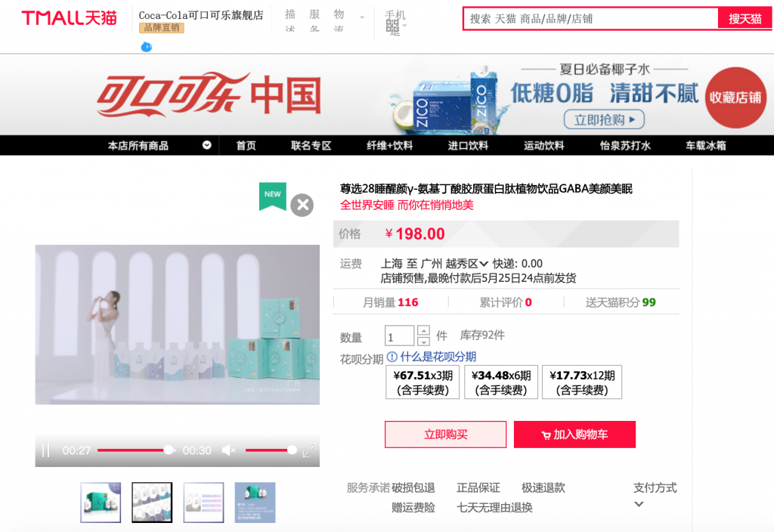Screen dimensions: 774x532
Task: Select the ¥34.48x6期 installment option
Action: (x=501, y=382)
